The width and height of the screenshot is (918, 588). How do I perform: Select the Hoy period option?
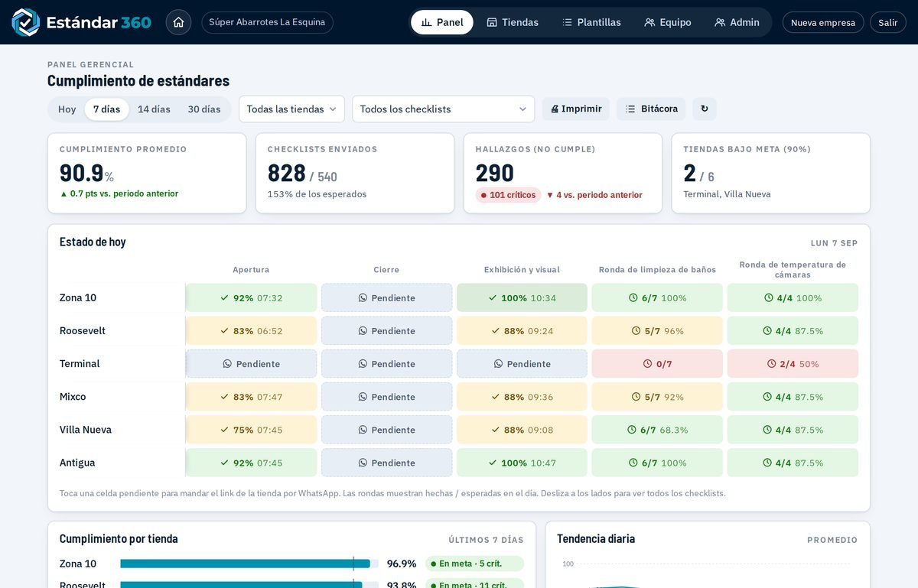pyautogui.click(x=67, y=109)
